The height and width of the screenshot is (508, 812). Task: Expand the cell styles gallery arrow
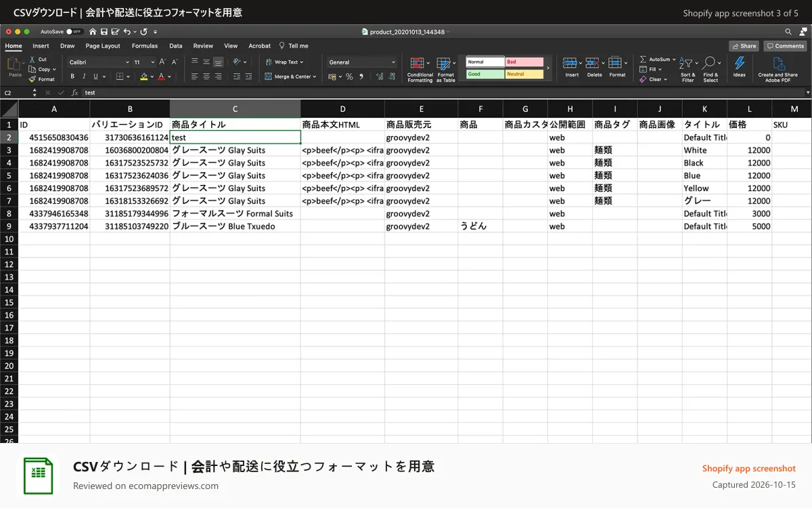(x=548, y=68)
